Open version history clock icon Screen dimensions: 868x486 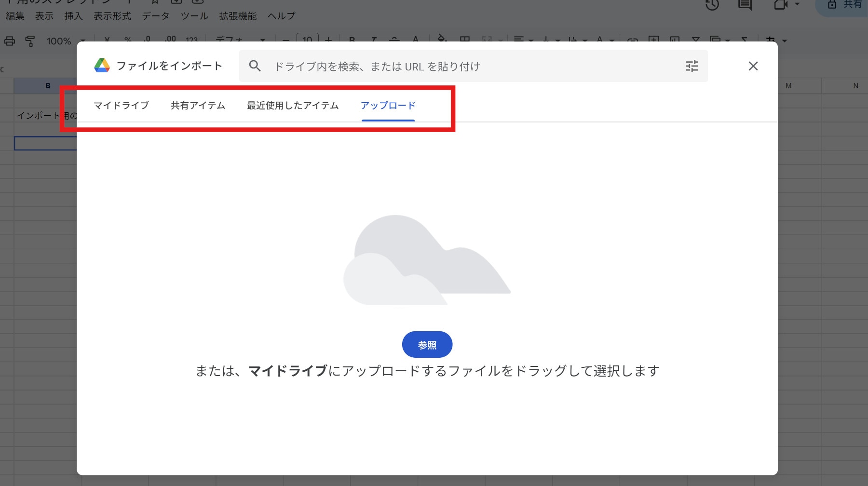click(x=712, y=5)
